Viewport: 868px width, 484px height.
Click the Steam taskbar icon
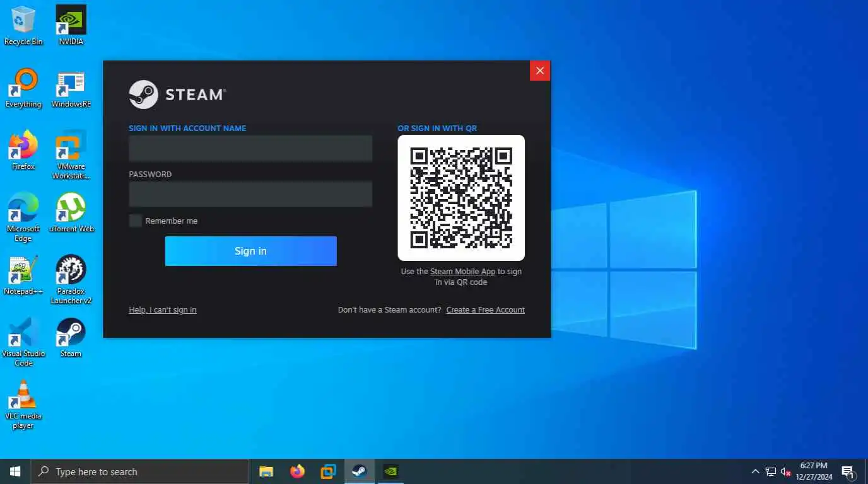pos(359,471)
